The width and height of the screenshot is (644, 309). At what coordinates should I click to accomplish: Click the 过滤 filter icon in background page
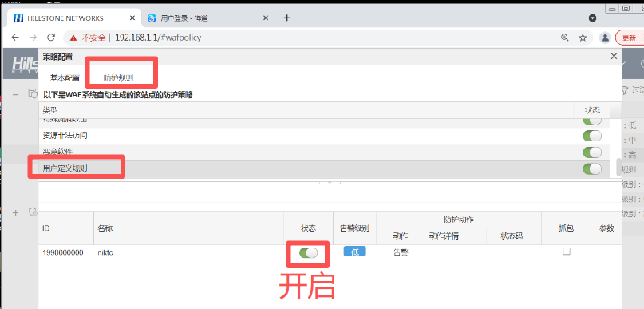click(x=626, y=89)
